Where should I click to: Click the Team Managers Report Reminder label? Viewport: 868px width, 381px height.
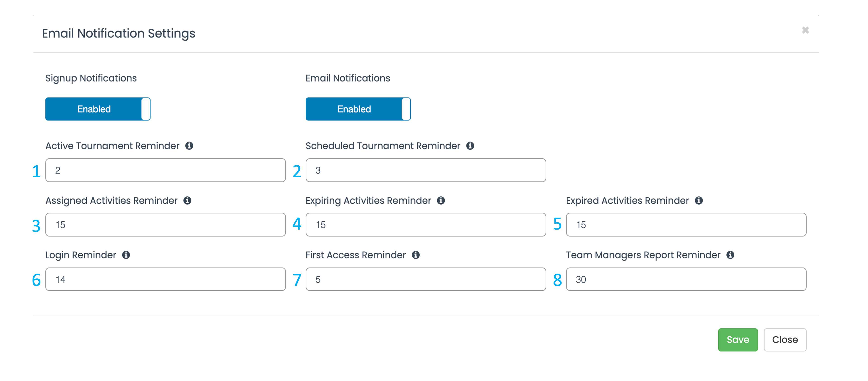(x=643, y=255)
